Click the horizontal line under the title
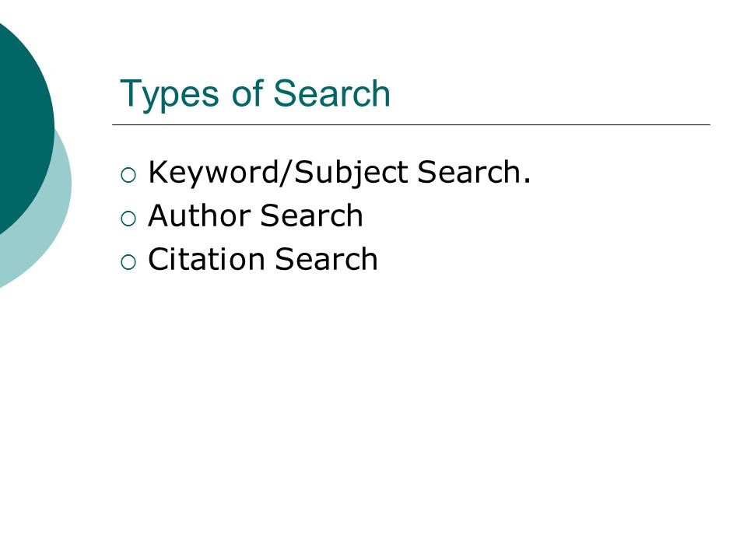Image resolution: width=747 pixels, height=560 pixels. [411, 124]
